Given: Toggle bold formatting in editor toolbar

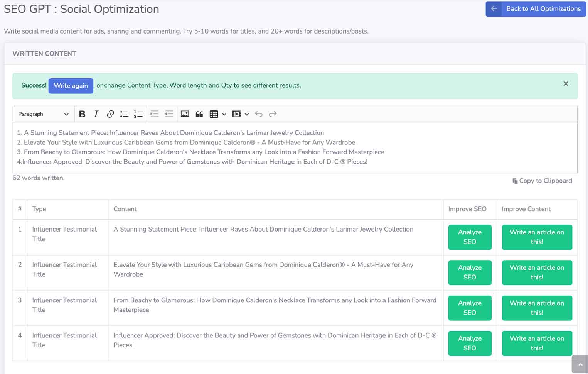Looking at the screenshot, I should pos(82,114).
